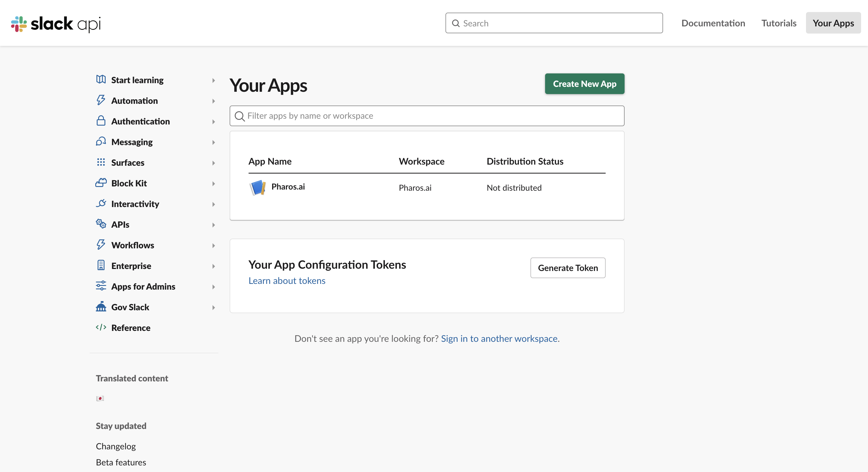Screen dimensions: 868x472
Task: Focus the Filter apps by name field
Action: tap(427, 116)
